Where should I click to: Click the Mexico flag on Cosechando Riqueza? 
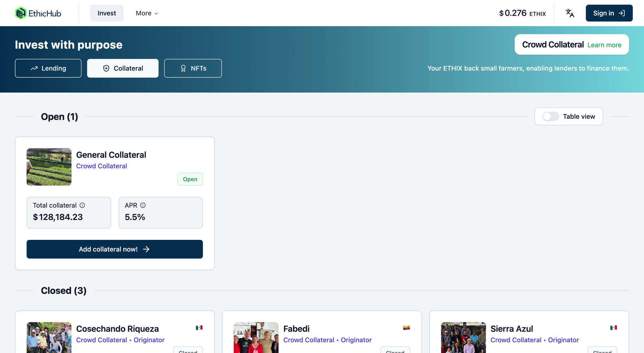tap(199, 328)
